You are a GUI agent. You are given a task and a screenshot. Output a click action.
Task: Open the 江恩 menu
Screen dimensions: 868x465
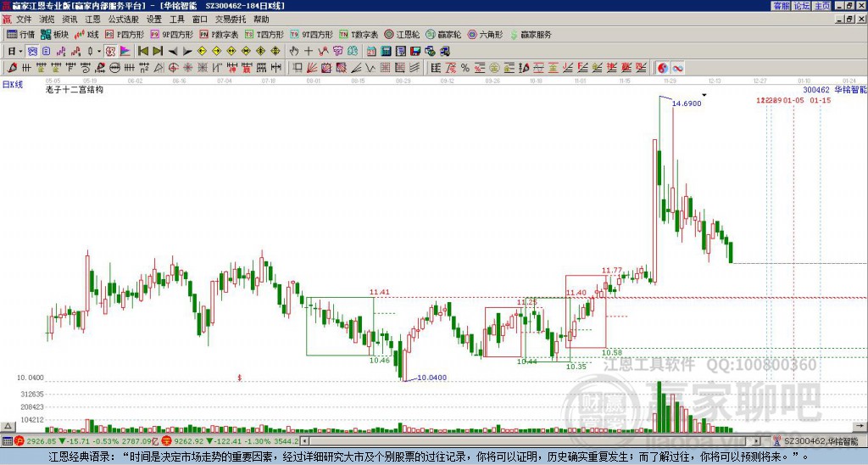92,20
